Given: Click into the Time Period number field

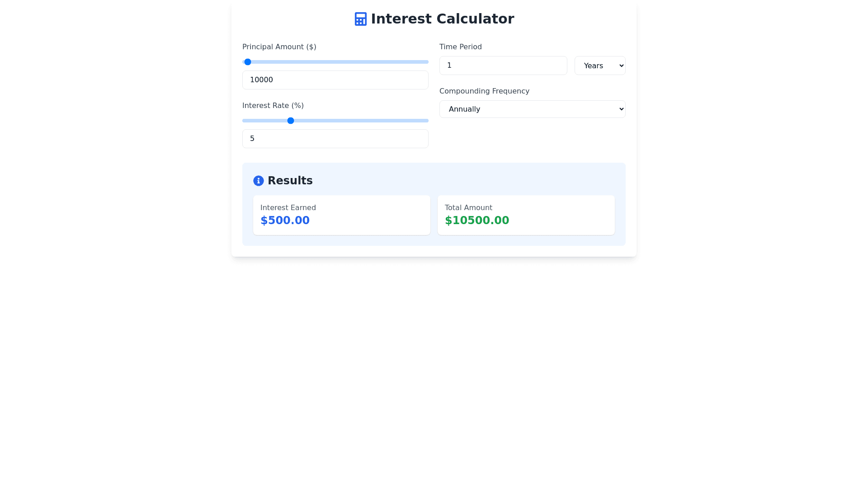Looking at the screenshot, I should tap(503, 66).
